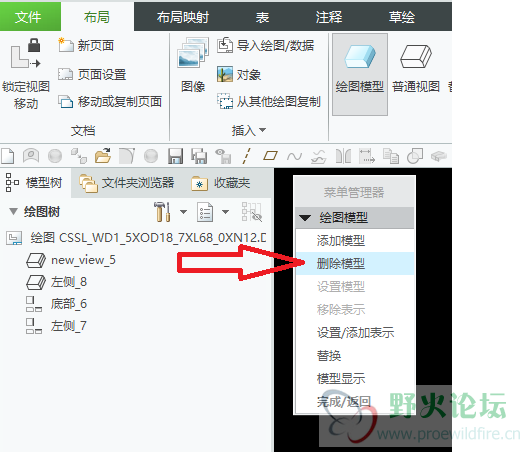The width and height of the screenshot is (530, 452).
Task: Click the new blank document icon
Action: (8, 156)
